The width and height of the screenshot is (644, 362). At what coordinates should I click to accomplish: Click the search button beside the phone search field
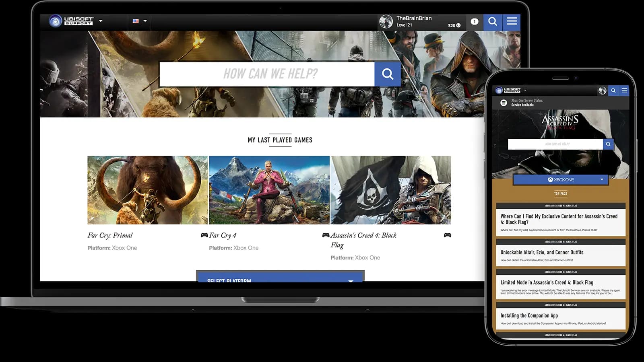point(608,144)
